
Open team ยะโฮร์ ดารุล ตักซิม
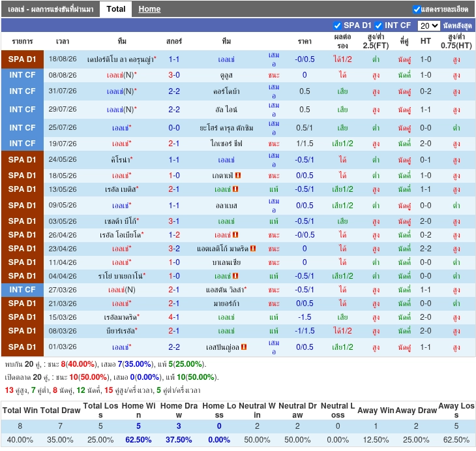pyautogui.click(x=226, y=128)
